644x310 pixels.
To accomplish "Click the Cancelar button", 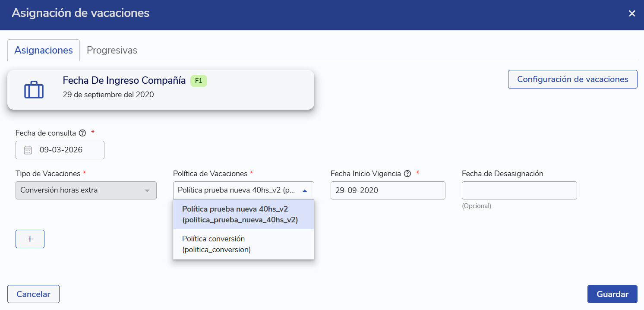I will (x=33, y=294).
